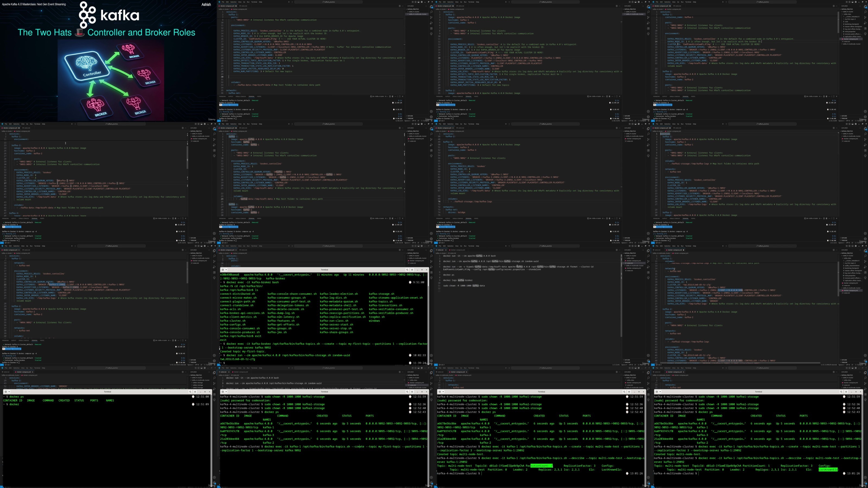Click Split Editor icon in 'driver: bridge' frame

617,128
